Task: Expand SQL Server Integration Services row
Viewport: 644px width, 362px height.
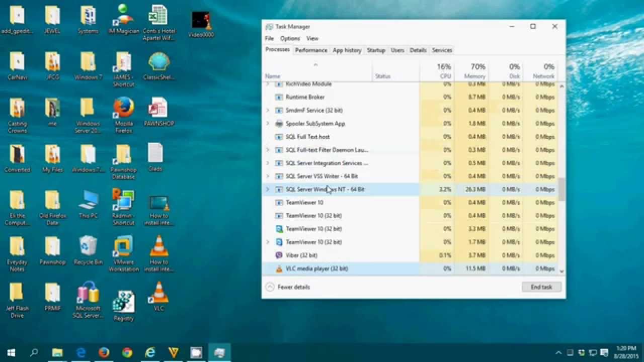Action: coord(267,163)
